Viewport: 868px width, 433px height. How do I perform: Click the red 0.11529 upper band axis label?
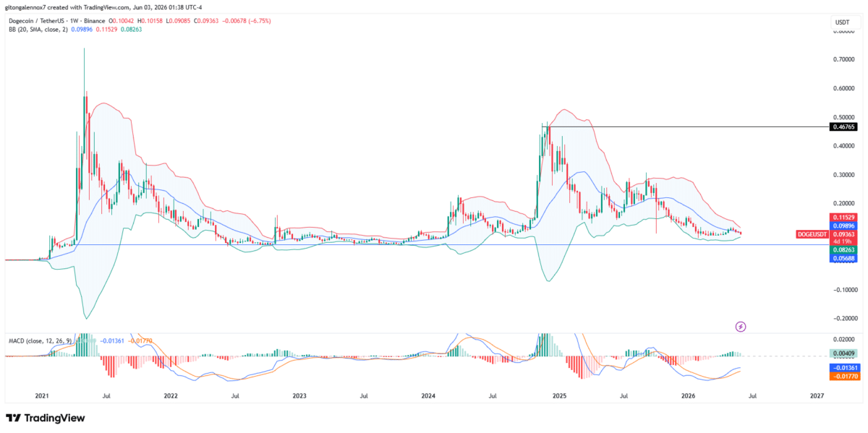[843, 217]
